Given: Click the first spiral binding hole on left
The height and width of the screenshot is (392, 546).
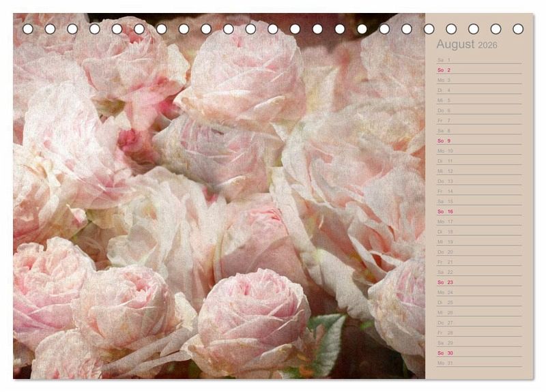Looking at the screenshot, I should click(28, 29).
